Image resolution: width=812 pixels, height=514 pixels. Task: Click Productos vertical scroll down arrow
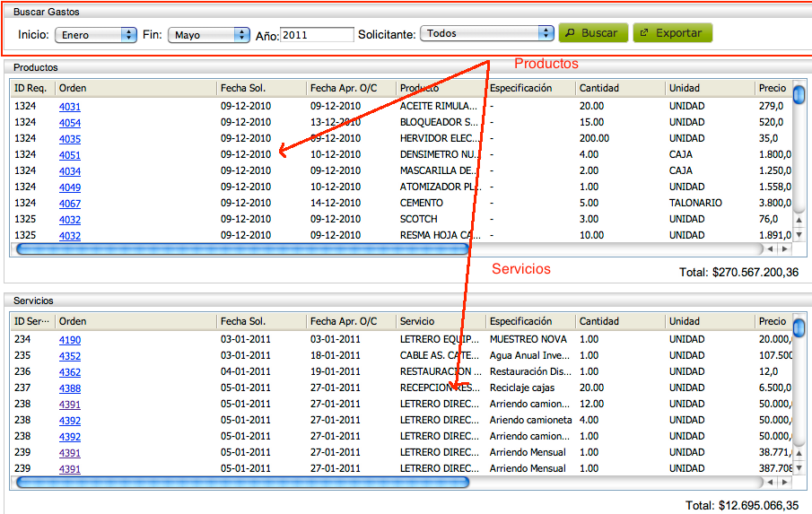coord(799,234)
